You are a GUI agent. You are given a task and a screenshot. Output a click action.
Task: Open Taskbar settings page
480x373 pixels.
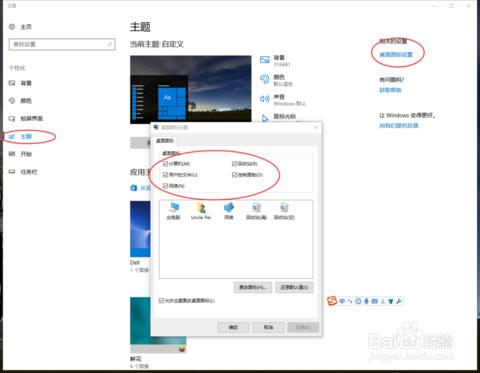(x=29, y=172)
